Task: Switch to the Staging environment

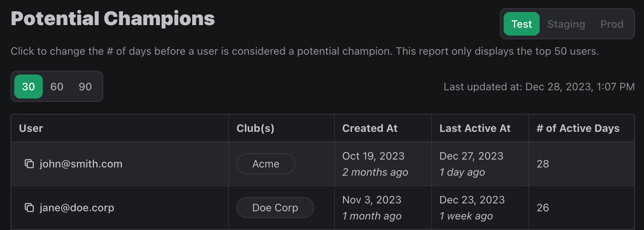Action: coord(566,24)
